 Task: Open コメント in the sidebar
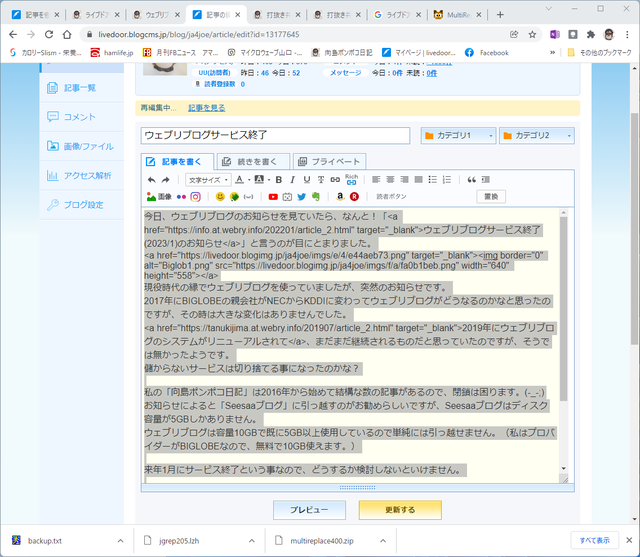click(82, 117)
